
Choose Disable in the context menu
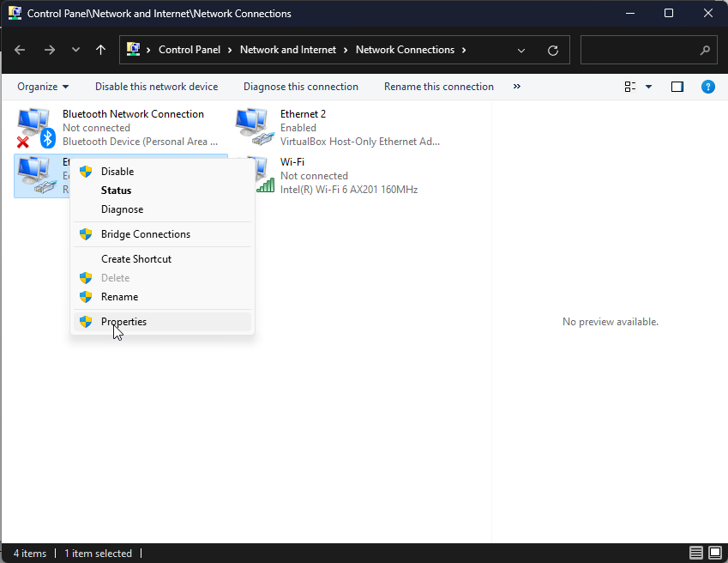click(117, 172)
